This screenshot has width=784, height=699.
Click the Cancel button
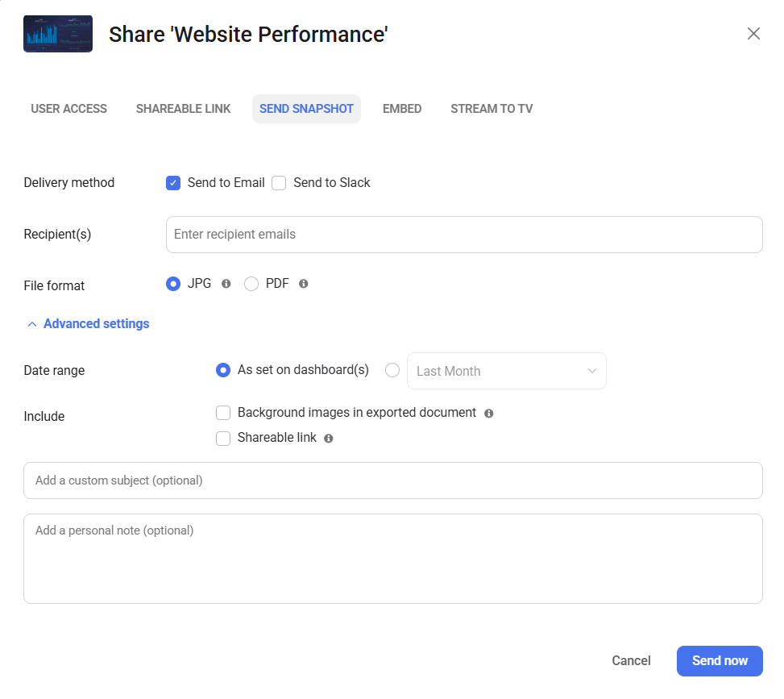[x=631, y=660]
